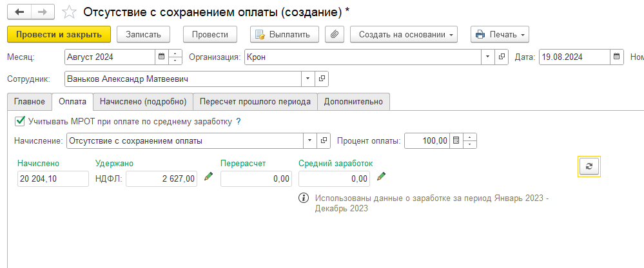Open Создать на основании dropdown
The image size is (644, 268).
tap(404, 35)
